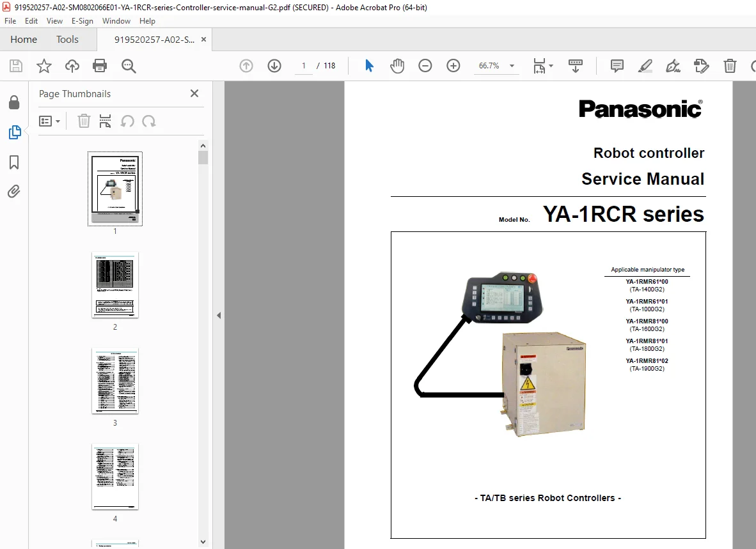Expand fit page options dropdown arrow

pos(551,66)
